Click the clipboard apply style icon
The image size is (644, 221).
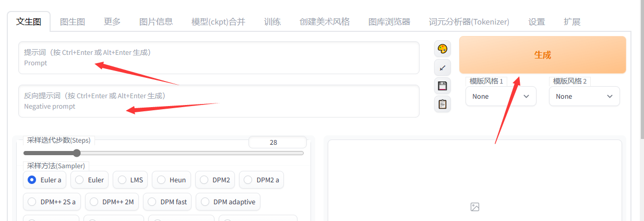pyautogui.click(x=443, y=104)
